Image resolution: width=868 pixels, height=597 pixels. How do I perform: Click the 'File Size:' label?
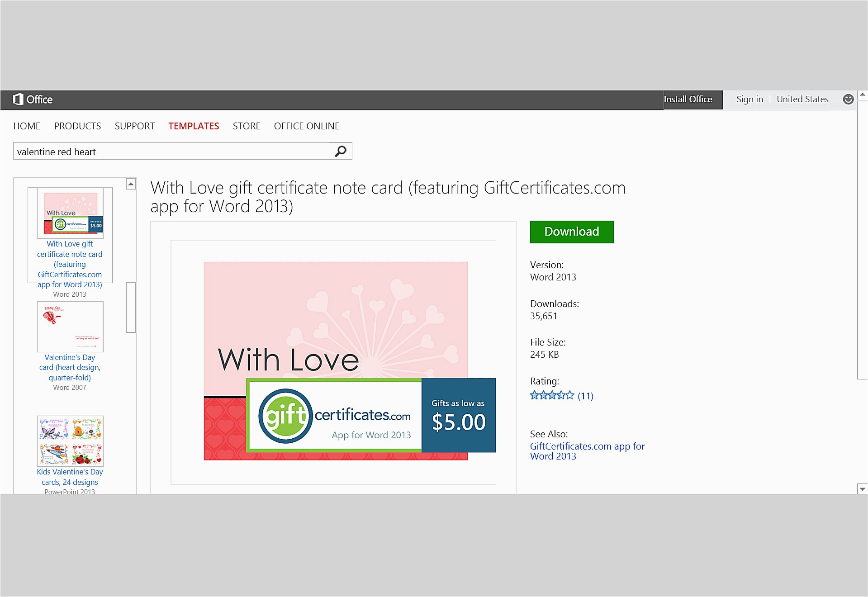548,342
